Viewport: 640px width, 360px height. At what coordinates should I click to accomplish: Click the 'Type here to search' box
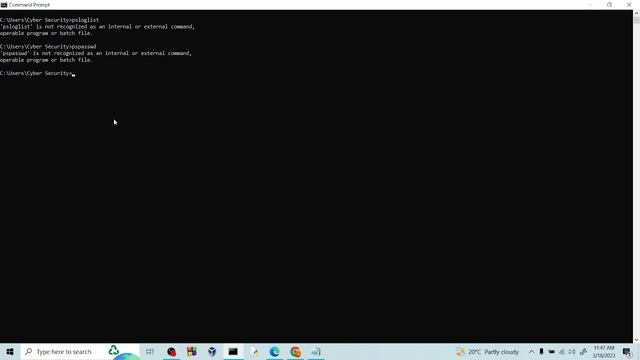pos(80,351)
